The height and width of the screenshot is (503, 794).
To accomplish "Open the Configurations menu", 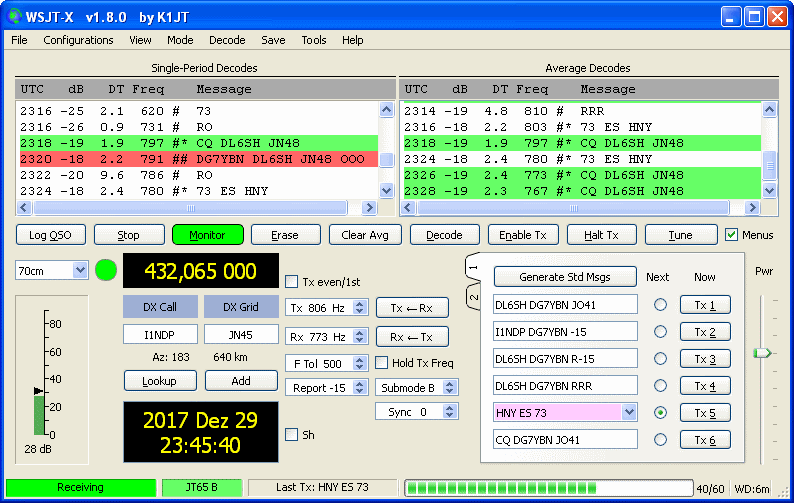I will pyautogui.click(x=78, y=40).
